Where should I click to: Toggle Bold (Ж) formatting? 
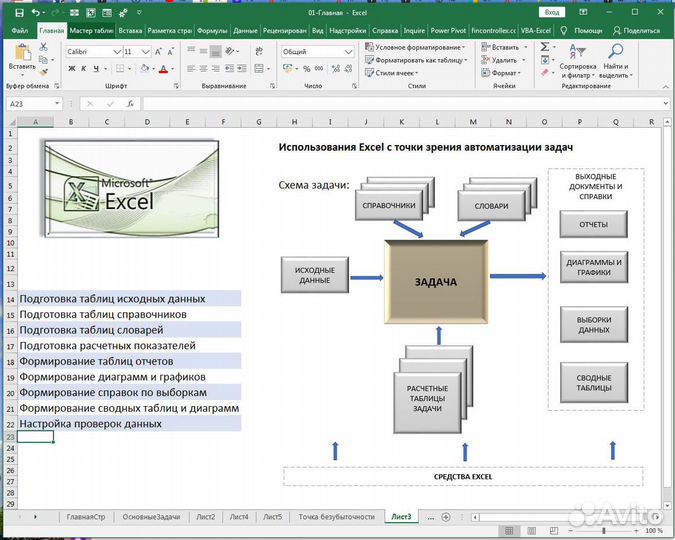click(72, 68)
